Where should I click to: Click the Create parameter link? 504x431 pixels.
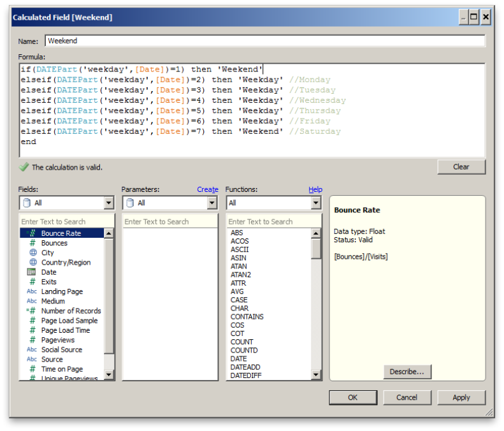(207, 189)
